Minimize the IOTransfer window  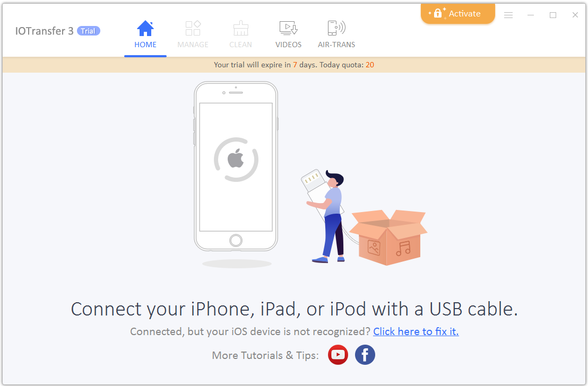pyautogui.click(x=531, y=15)
